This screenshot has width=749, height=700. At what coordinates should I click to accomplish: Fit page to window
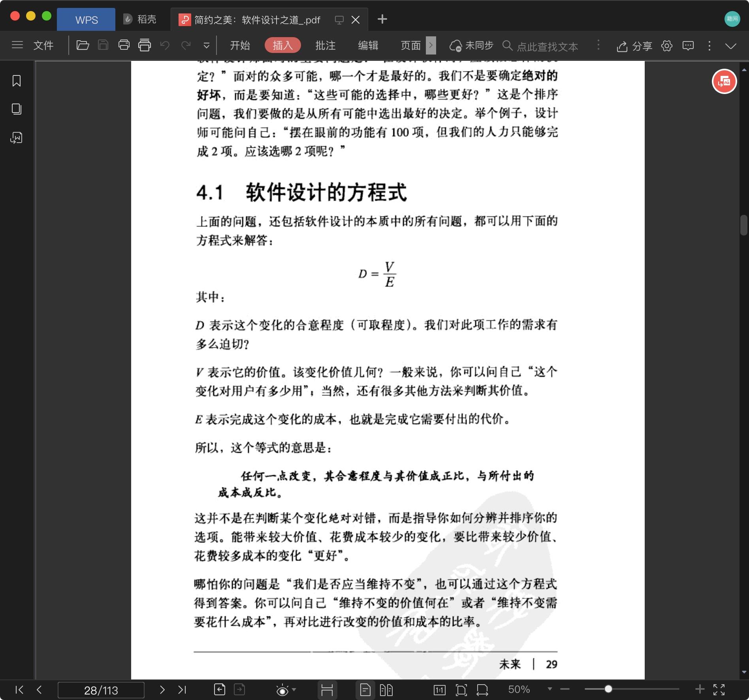tap(461, 690)
